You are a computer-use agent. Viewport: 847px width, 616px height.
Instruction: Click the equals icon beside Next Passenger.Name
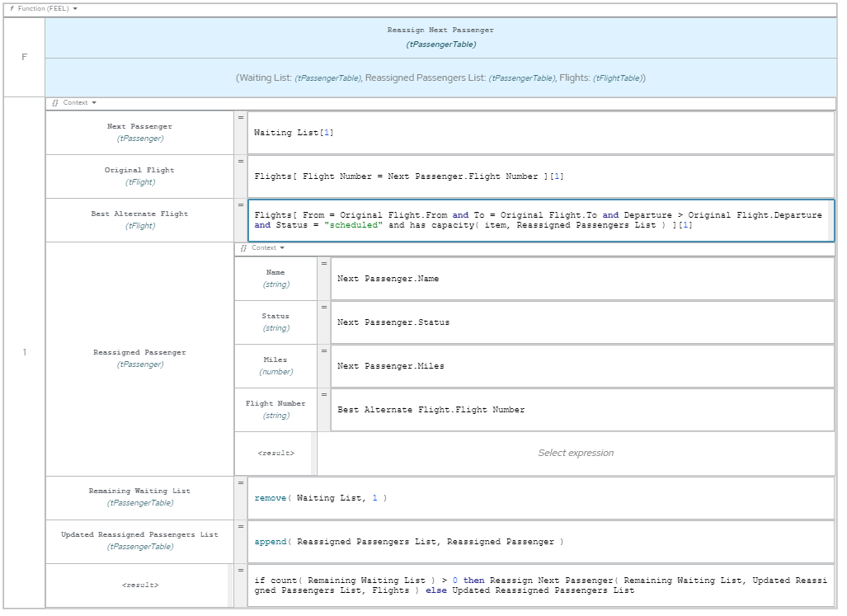click(324, 263)
